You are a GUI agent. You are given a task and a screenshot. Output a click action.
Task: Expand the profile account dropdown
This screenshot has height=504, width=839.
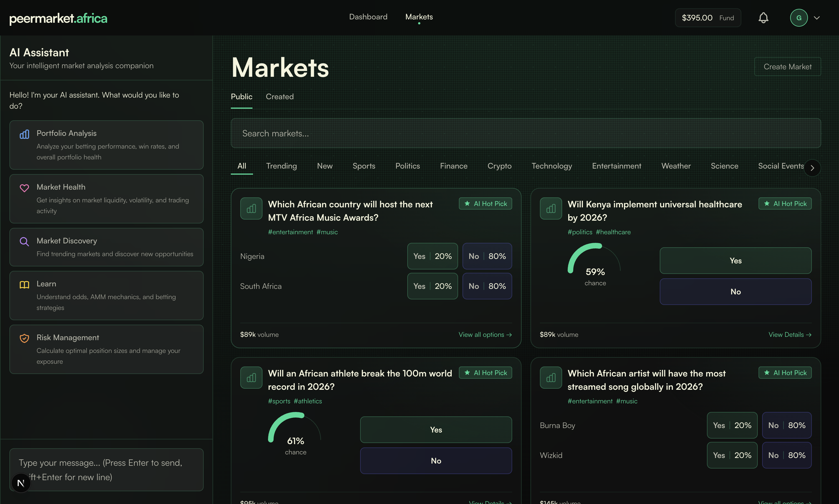pyautogui.click(x=817, y=18)
